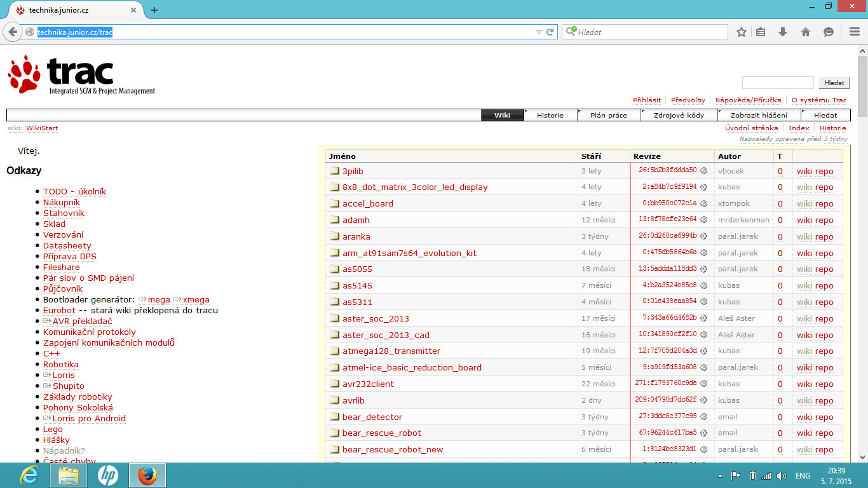Click the Trac paw logo

click(x=25, y=74)
